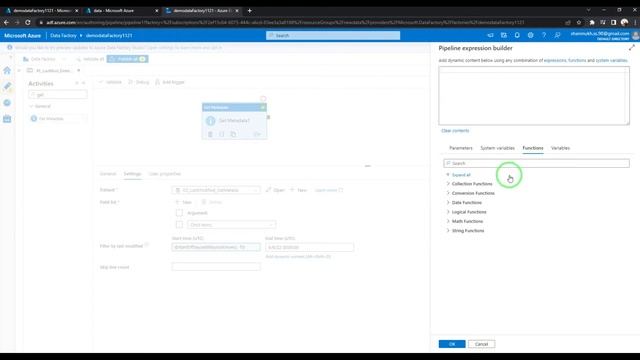Open the selected dataset with Open button

275,190
